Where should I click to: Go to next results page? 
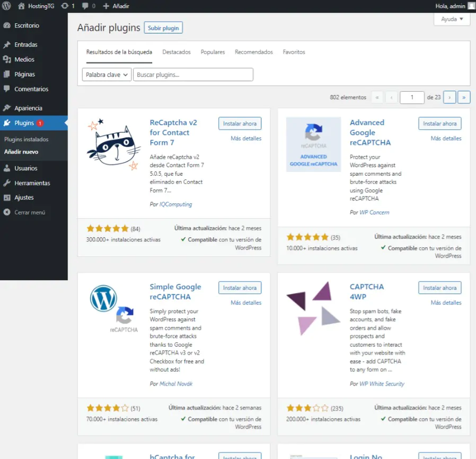(449, 98)
